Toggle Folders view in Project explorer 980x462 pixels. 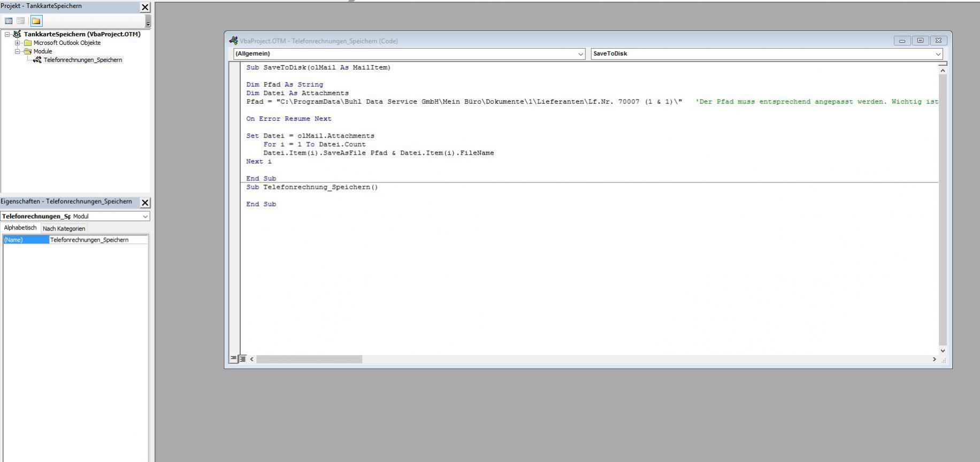(x=36, y=21)
